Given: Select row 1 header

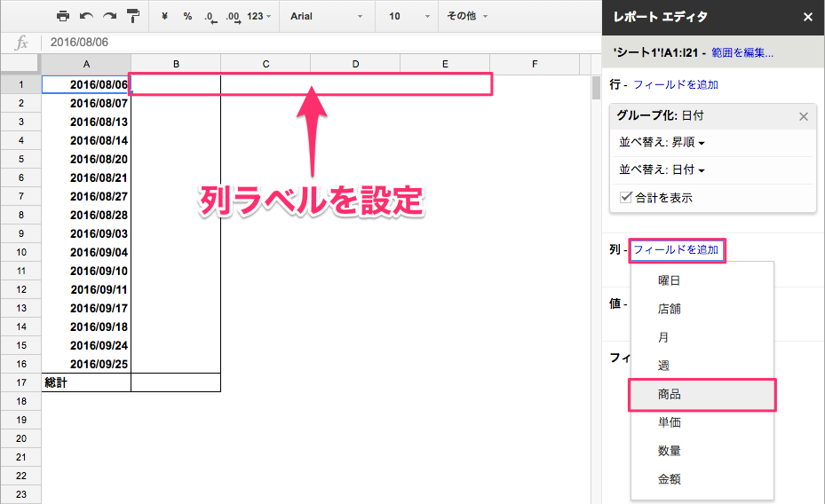Looking at the screenshot, I should tap(21, 84).
